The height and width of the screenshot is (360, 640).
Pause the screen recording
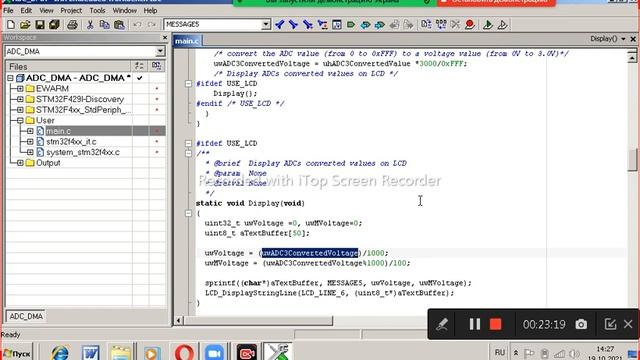tap(474, 324)
